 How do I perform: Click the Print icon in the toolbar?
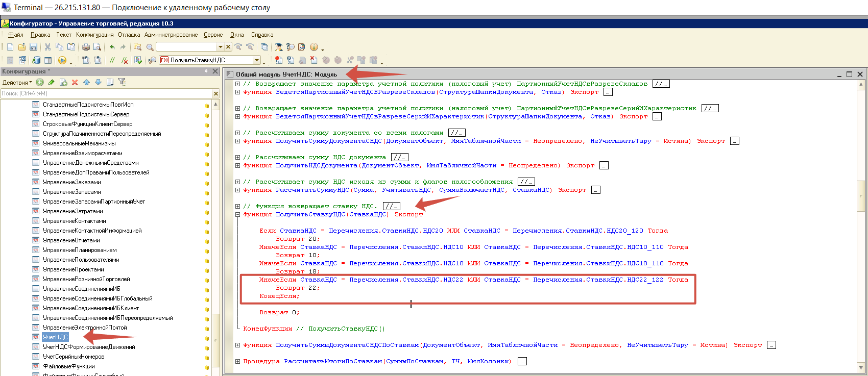tap(86, 47)
